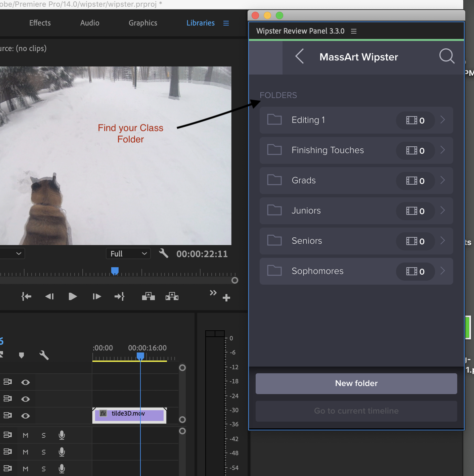This screenshot has width=474, height=476.
Task: Click the Step Back 1 Frame button
Action: click(49, 296)
